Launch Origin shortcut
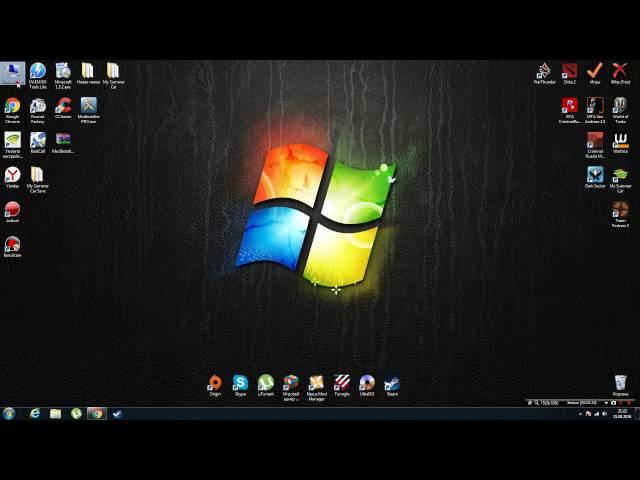640x480 pixels. [215, 385]
